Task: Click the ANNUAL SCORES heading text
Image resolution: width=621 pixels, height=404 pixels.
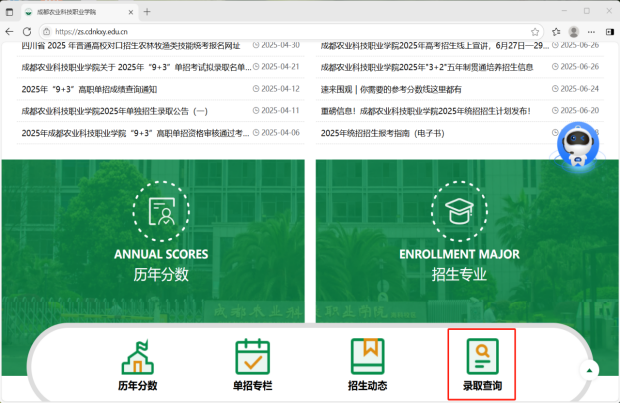Action: [x=161, y=254]
